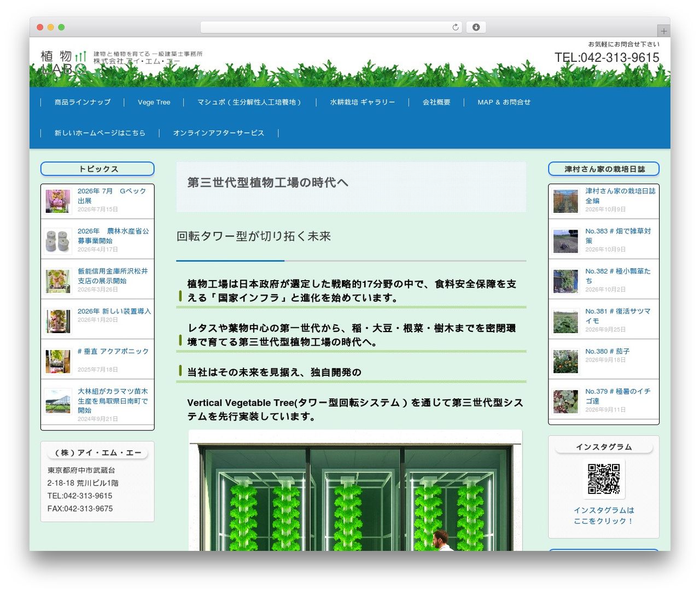Click the thumbnail beside No.380 茄子 entry
Viewport: 700px width, 593px height.
(x=565, y=361)
